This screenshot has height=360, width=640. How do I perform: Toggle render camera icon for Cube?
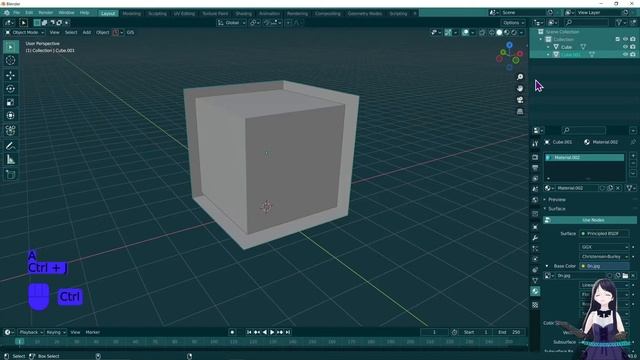click(x=633, y=47)
